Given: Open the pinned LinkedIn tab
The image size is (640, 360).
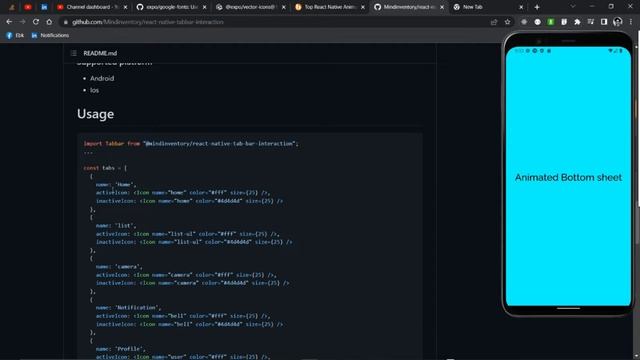Looking at the screenshot, I should (44, 7).
